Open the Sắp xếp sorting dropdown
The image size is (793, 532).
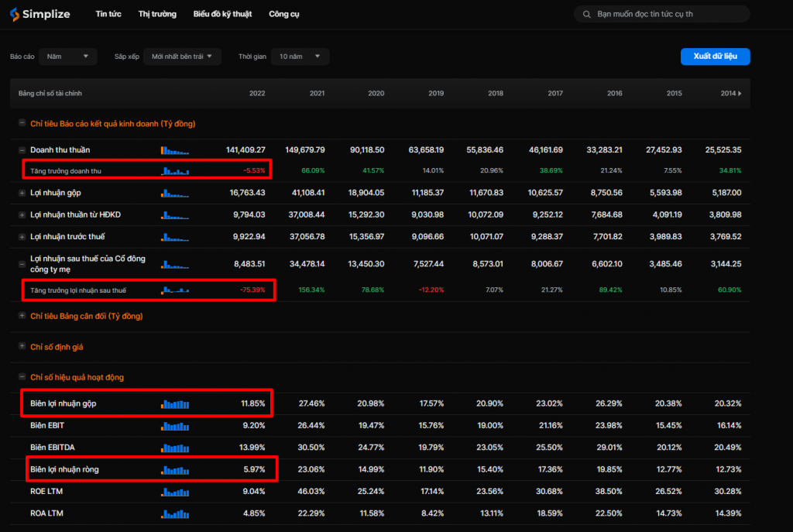(x=183, y=57)
